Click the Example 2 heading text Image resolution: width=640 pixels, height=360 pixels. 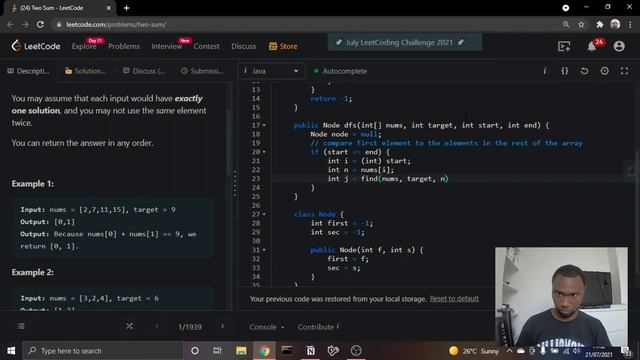pos(33,272)
